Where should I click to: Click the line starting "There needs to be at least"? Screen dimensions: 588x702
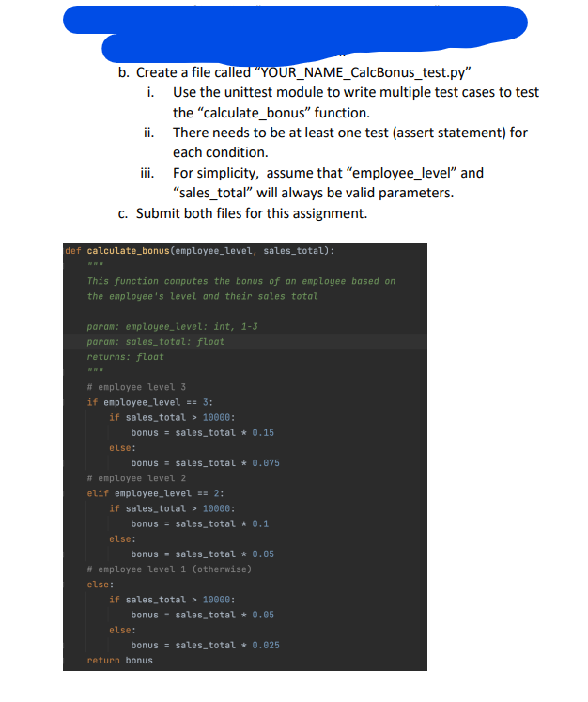(350, 133)
